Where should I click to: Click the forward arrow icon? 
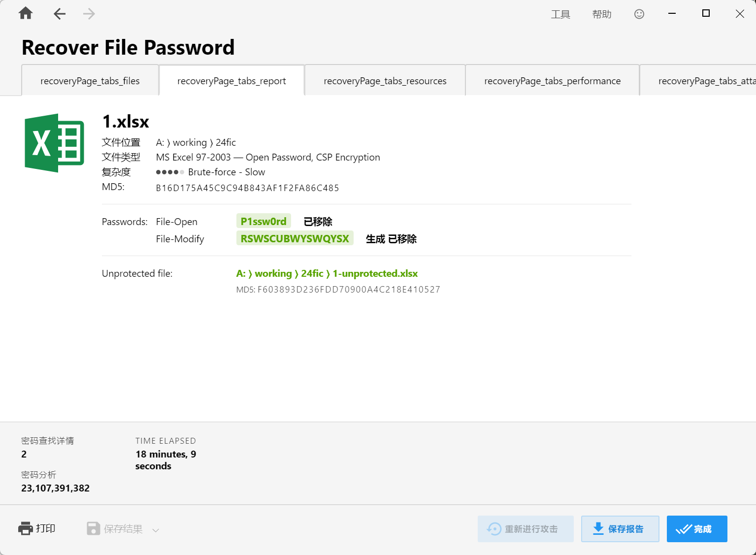(x=89, y=14)
